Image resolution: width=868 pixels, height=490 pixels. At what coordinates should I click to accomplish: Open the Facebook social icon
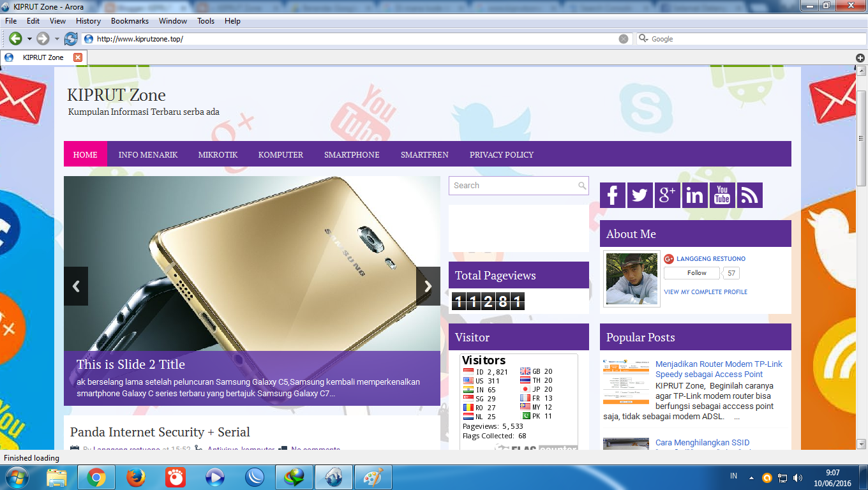[611, 195]
